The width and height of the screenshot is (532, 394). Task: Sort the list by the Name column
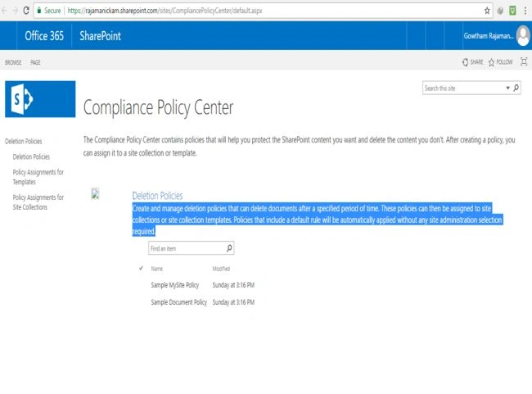(157, 269)
